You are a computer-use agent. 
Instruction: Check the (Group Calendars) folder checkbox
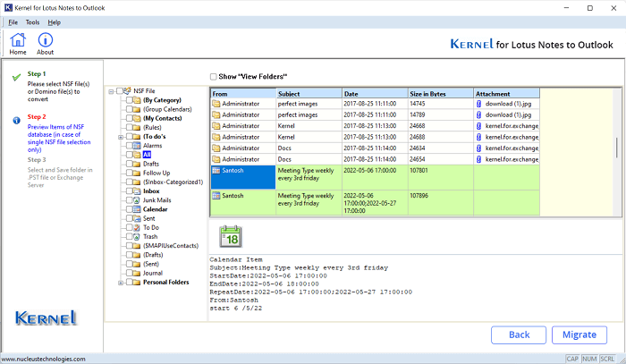click(x=130, y=109)
